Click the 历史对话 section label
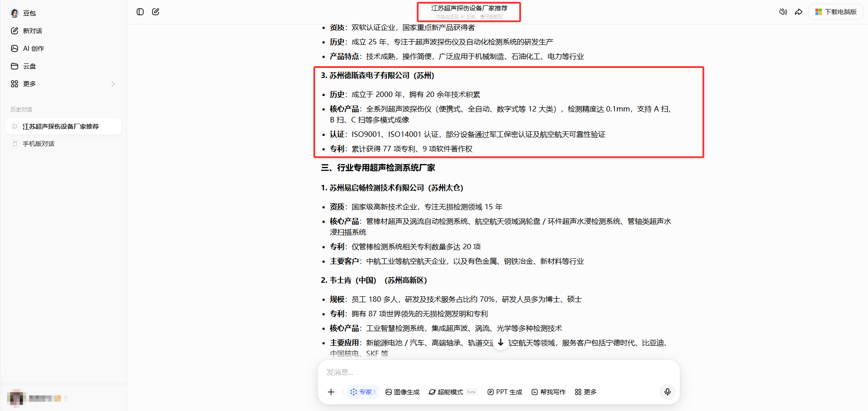 pyautogui.click(x=21, y=110)
